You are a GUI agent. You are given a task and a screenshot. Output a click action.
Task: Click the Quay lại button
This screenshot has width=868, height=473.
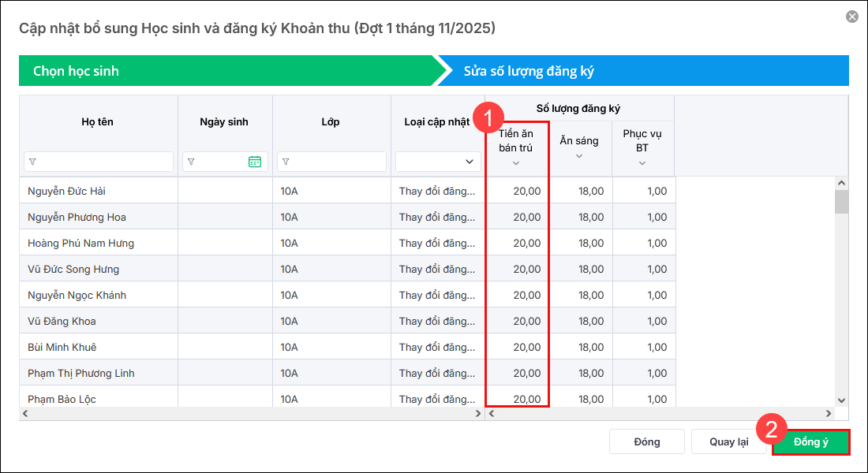728,441
